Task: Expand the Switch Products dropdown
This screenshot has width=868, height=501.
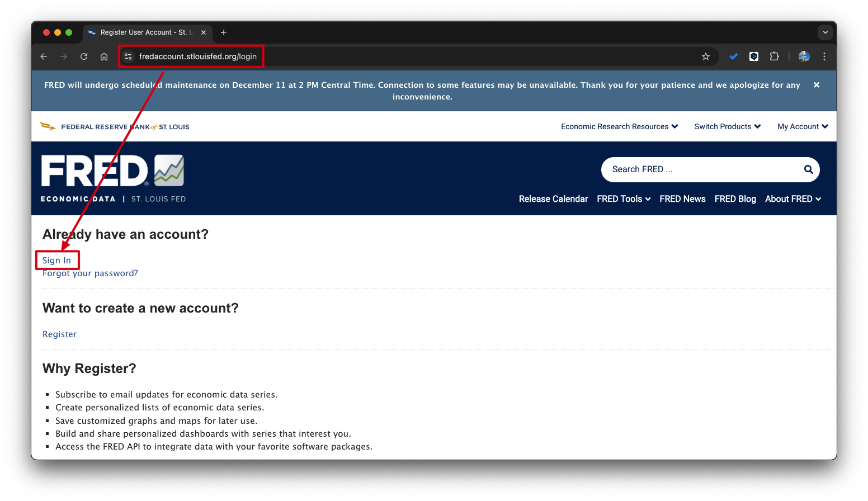Action: (x=728, y=126)
